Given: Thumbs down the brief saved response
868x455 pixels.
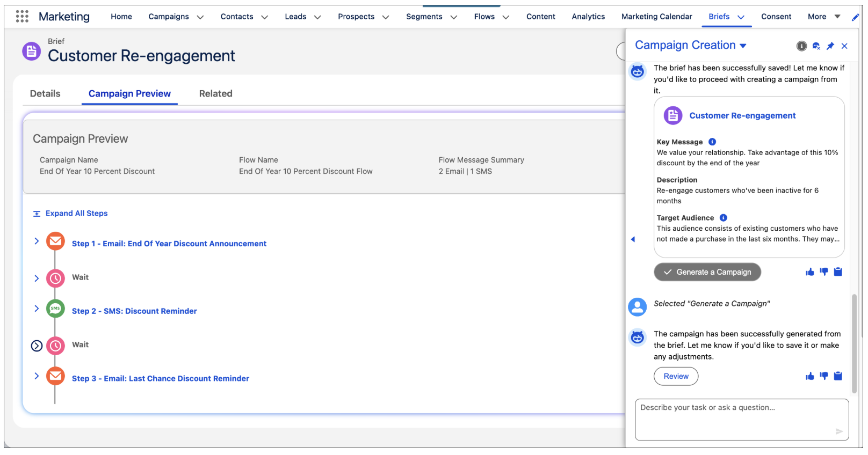Looking at the screenshot, I should coord(824,272).
